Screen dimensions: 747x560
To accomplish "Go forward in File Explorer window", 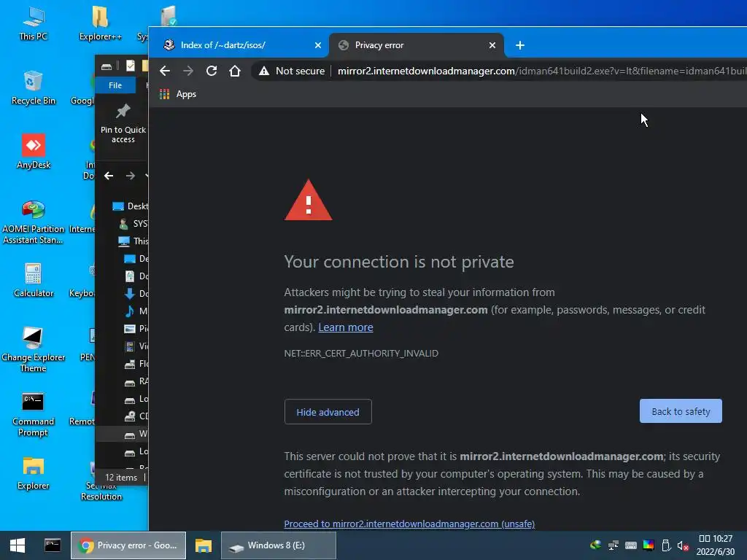I will [x=130, y=176].
